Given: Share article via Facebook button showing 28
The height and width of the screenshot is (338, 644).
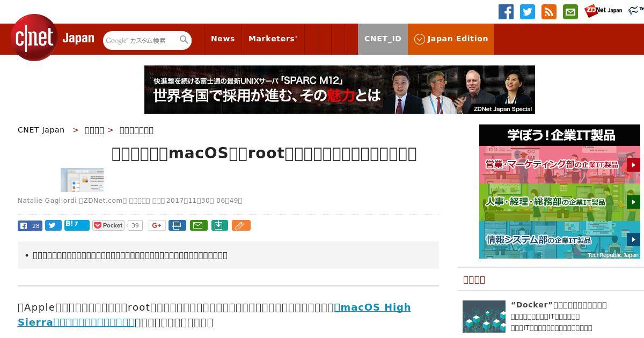Looking at the screenshot, I should (30, 226).
